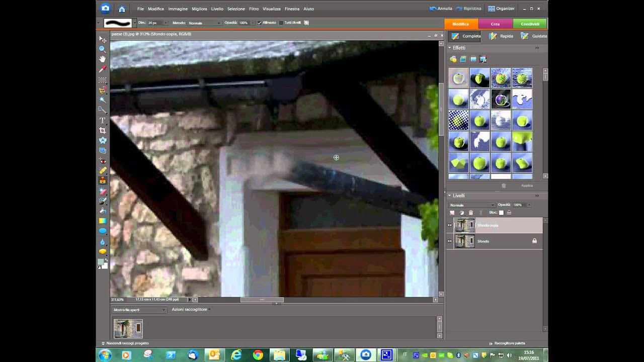Collapse the Livelli panel

pyautogui.click(x=450, y=196)
